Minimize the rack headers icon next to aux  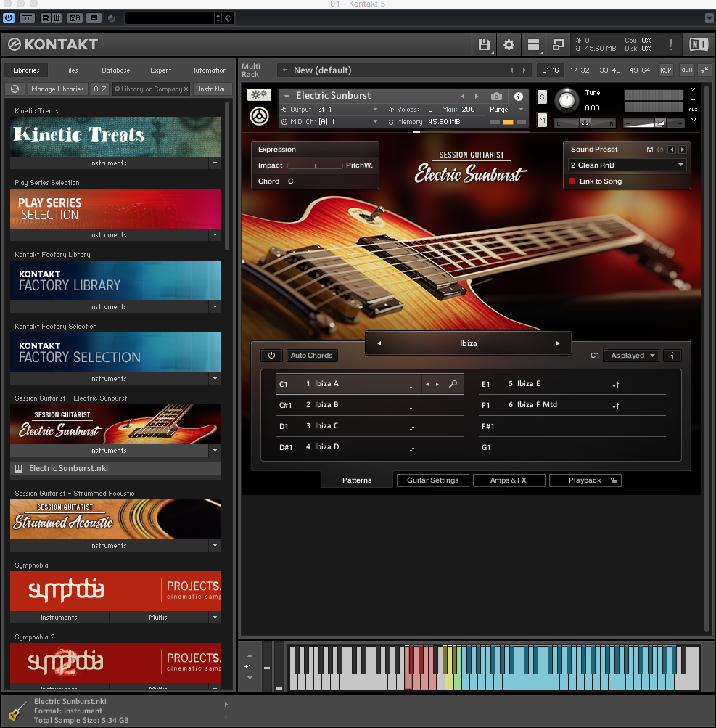pos(705,70)
